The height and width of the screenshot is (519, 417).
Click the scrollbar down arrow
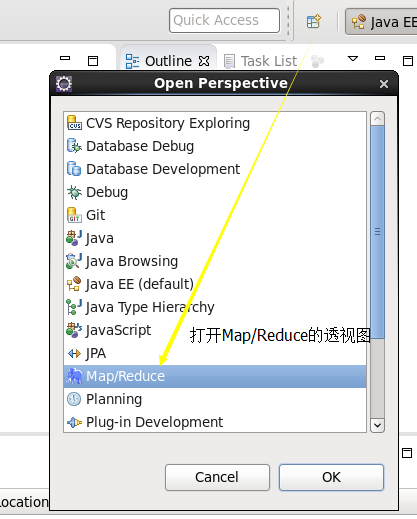click(377, 425)
